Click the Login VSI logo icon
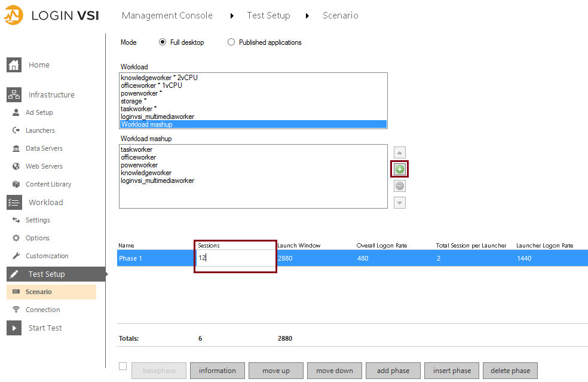Image resolution: width=588 pixels, height=382 pixels. [x=14, y=16]
